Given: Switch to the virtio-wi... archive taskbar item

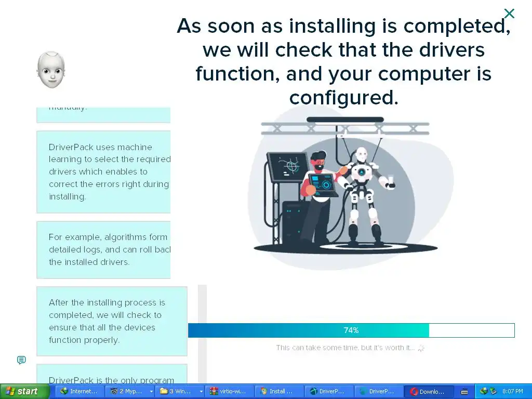Looking at the screenshot, I should tap(229, 392).
